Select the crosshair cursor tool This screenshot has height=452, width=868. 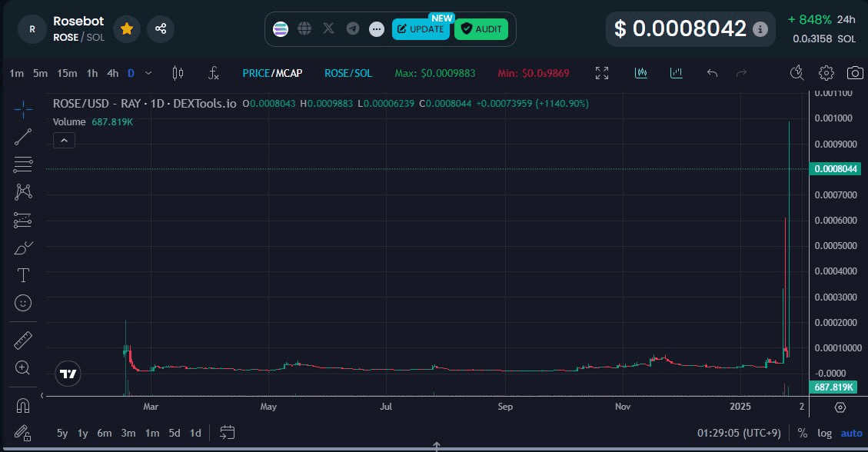coord(23,110)
